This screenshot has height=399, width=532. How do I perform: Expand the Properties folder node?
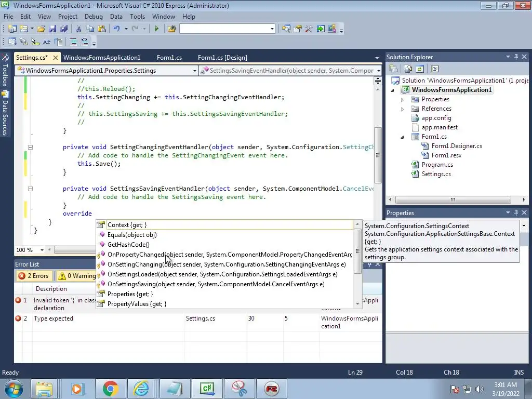coord(402,99)
